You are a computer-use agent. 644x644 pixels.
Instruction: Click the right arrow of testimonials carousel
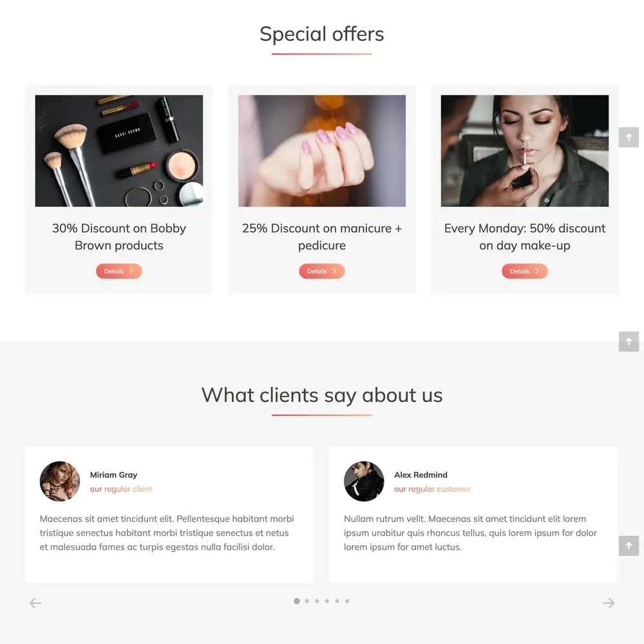coord(609,603)
